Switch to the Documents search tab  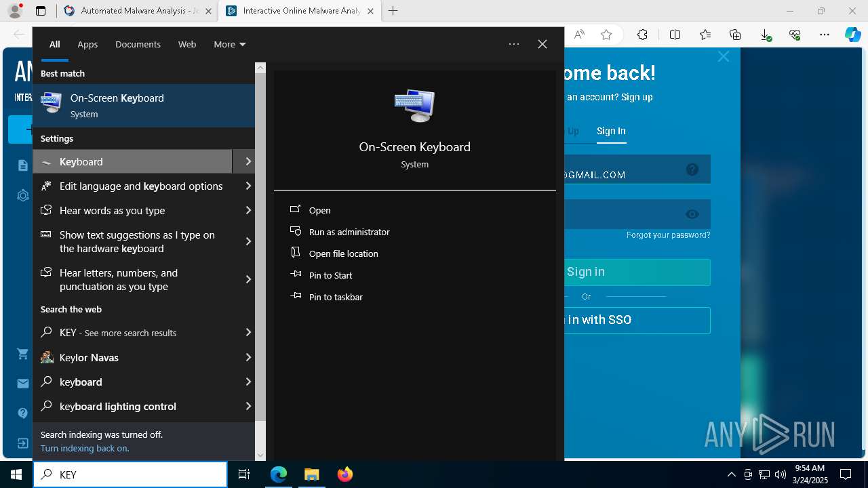(x=138, y=44)
